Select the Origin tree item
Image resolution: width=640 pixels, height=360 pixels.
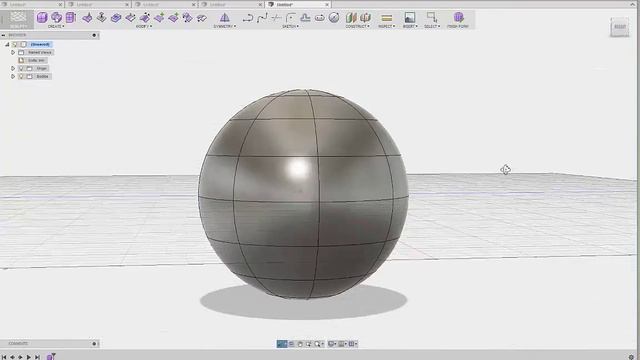point(41,68)
